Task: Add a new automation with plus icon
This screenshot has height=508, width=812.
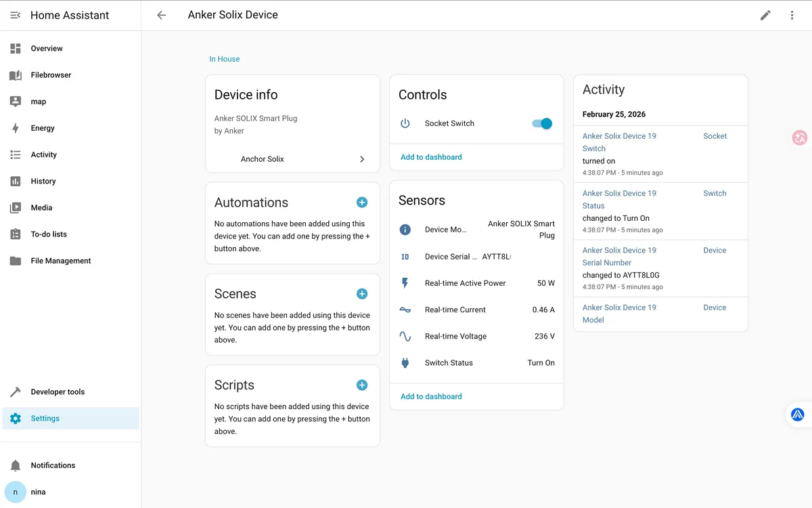Action: coord(362,202)
